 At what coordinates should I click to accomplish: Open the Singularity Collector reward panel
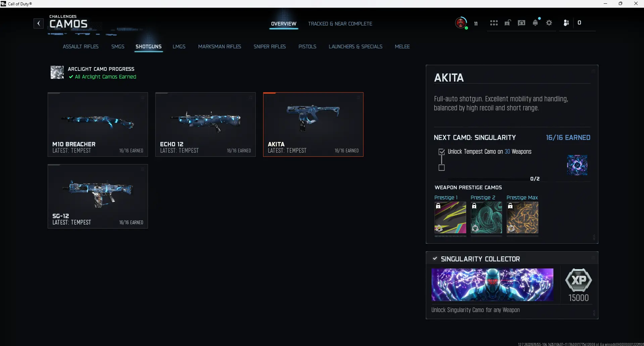(x=512, y=285)
